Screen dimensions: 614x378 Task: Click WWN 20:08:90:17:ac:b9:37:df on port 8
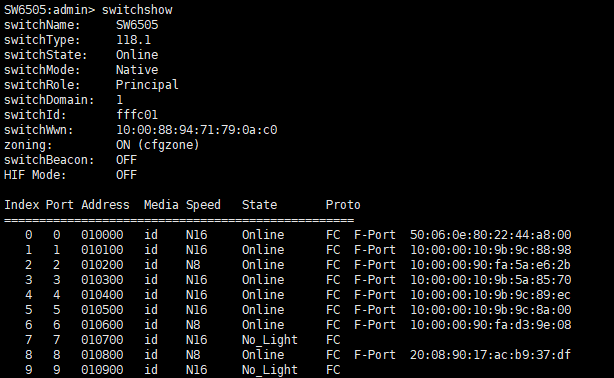490,354
